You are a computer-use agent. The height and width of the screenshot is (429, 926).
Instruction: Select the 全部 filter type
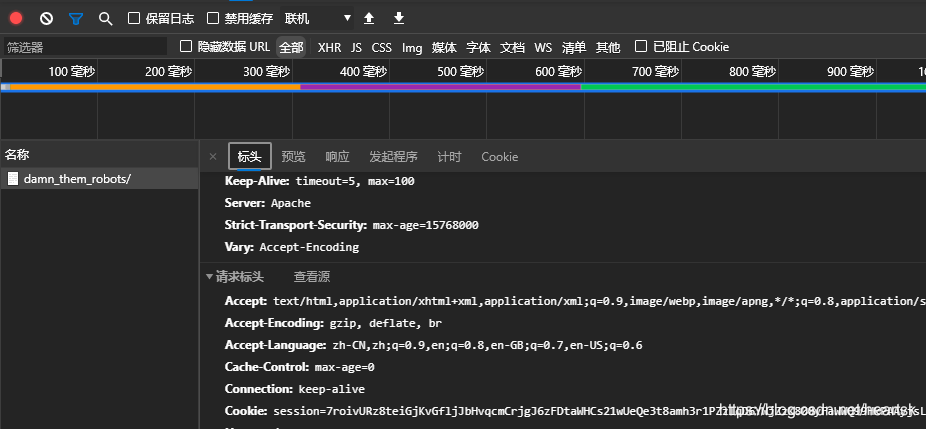(x=291, y=47)
